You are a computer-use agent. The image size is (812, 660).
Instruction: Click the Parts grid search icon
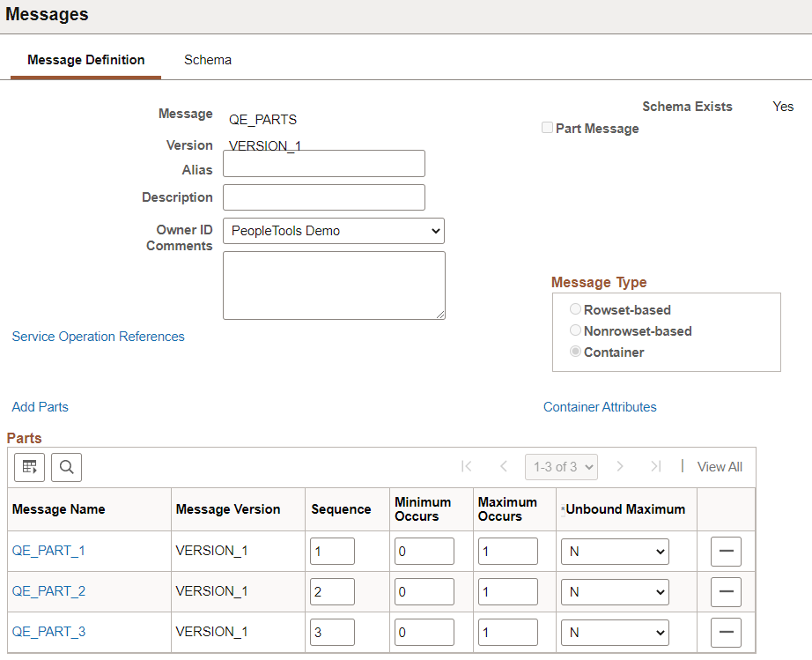tap(66, 467)
